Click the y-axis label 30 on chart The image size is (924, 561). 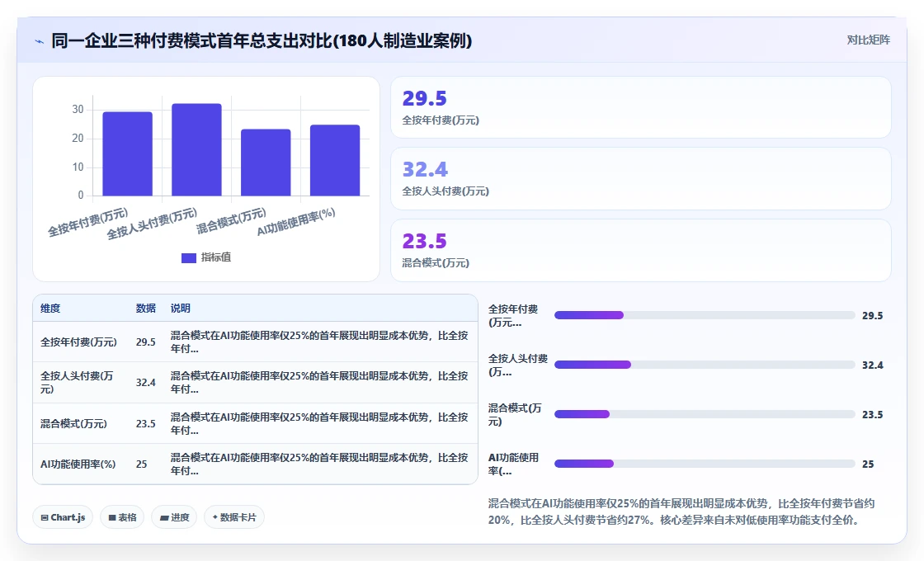click(x=78, y=110)
